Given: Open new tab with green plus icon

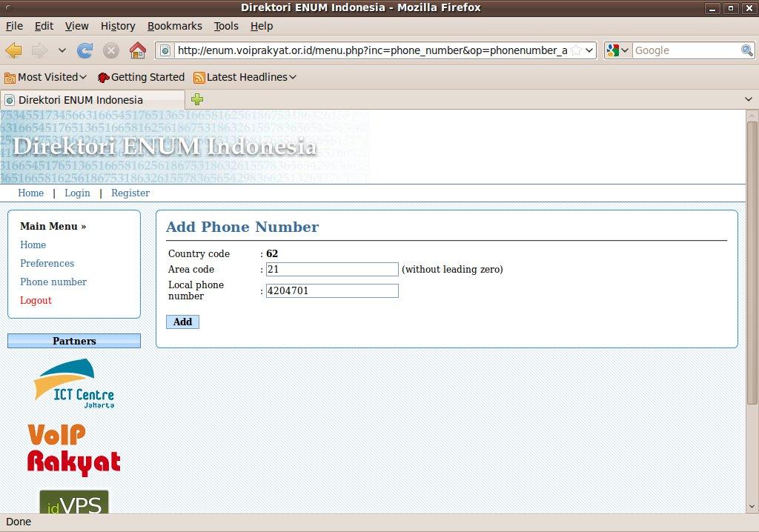Looking at the screenshot, I should point(197,99).
